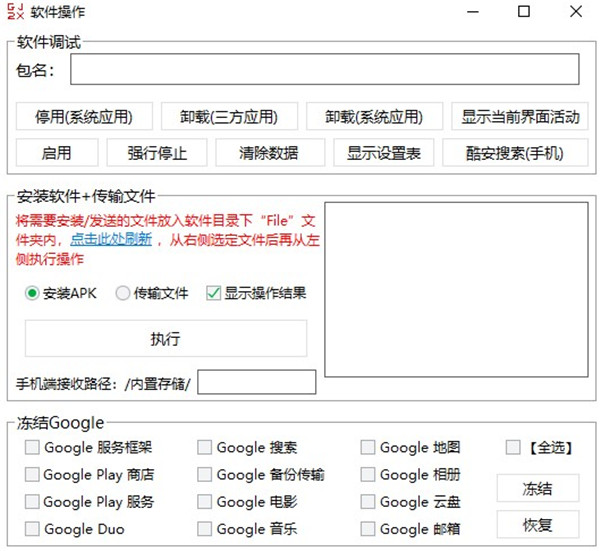The image size is (600, 551).
Task: Select the 安装APK radio button
Action: (33, 294)
